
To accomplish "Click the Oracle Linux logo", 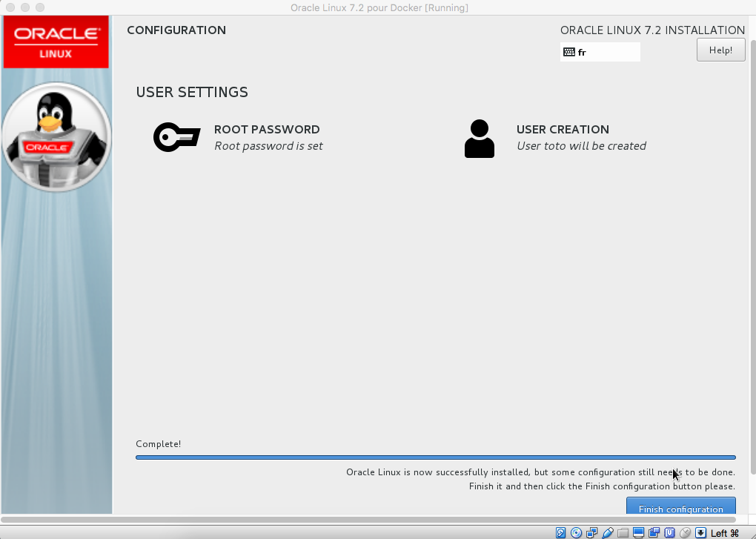I will click(56, 43).
